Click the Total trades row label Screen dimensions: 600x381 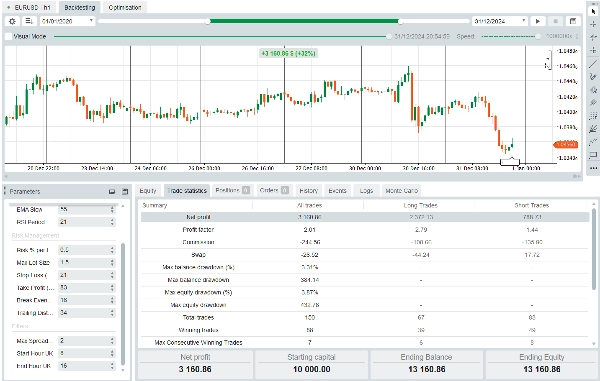coord(198,318)
